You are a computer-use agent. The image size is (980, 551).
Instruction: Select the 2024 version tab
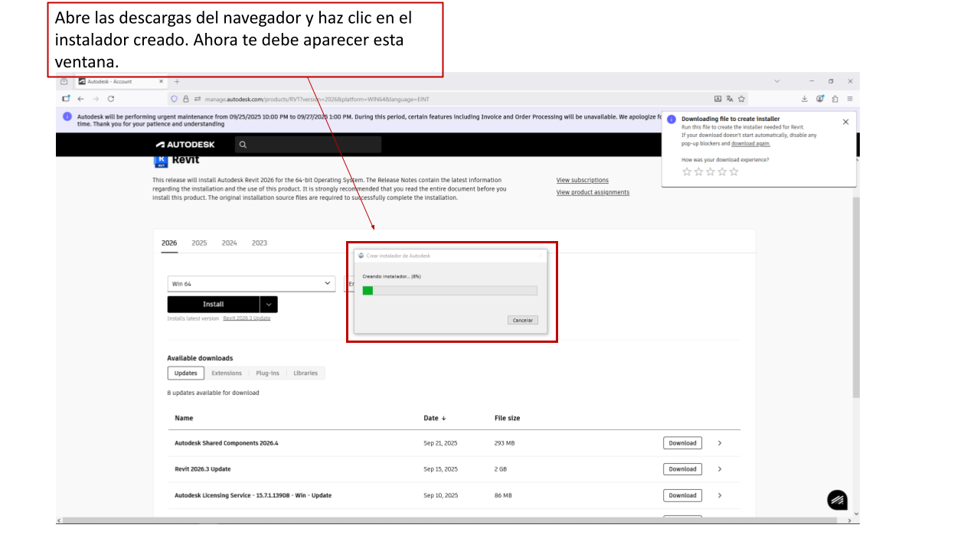(230, 243)
